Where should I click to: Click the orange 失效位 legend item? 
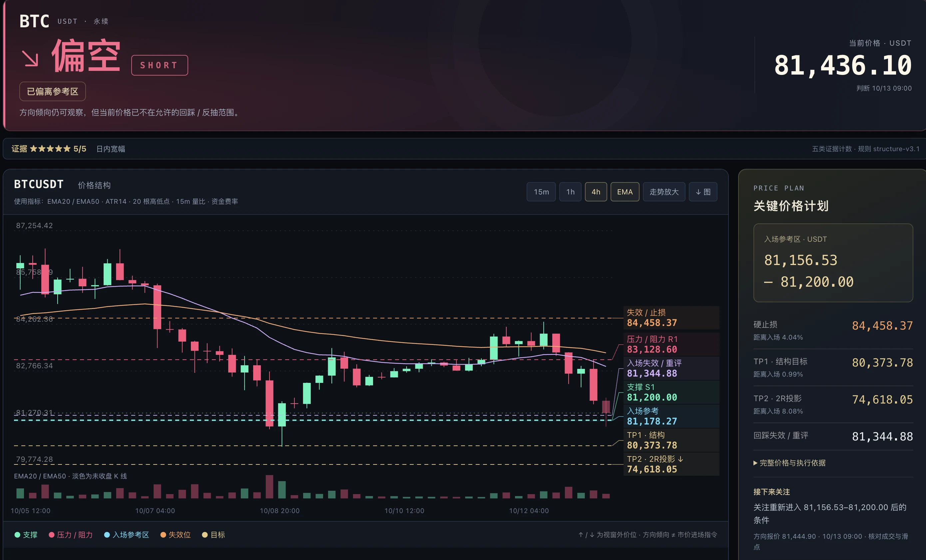tap(176, 534)
